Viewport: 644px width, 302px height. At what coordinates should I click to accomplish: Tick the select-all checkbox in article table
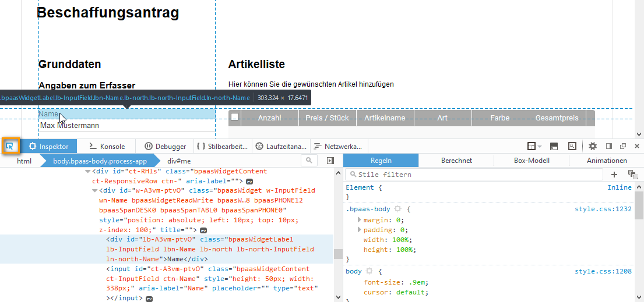(x=234, y=118)
